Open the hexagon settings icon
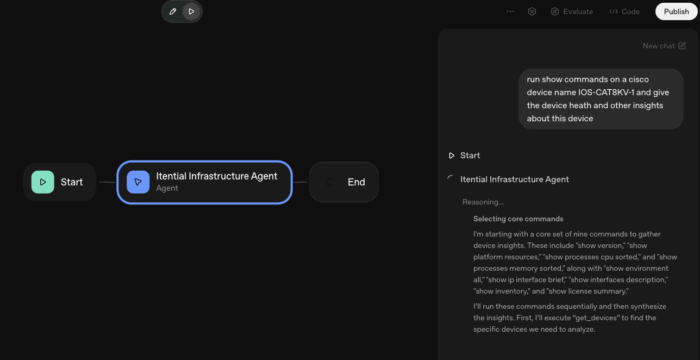Image resolution: width=700 pixels, height=360 pixels. pos(532,12)
